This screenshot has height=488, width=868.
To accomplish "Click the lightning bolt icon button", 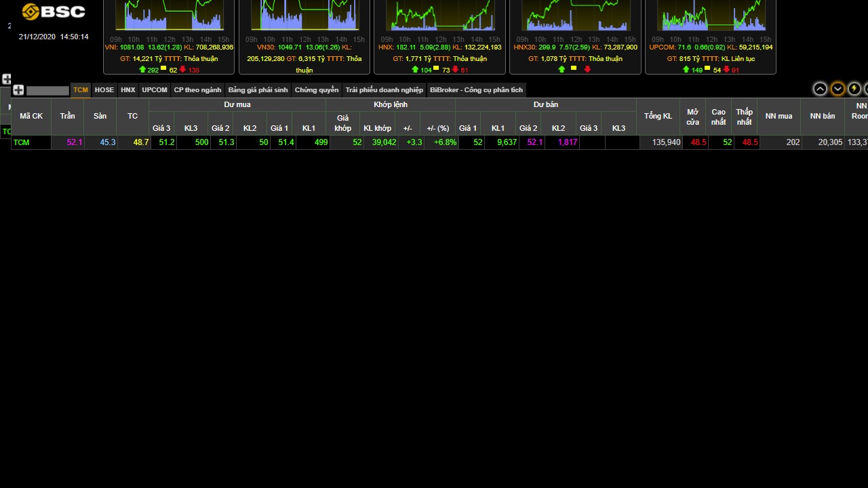I will 854,89.
